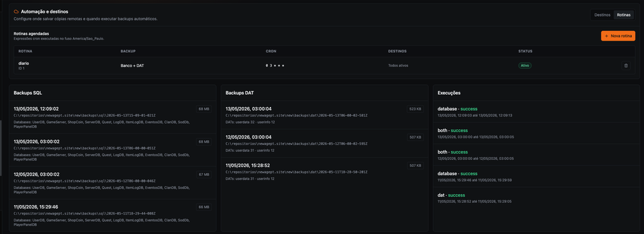Click the DESTINOS column header
Image resolution: width=644 pixels, height=234 pixels.
(397, 52)
